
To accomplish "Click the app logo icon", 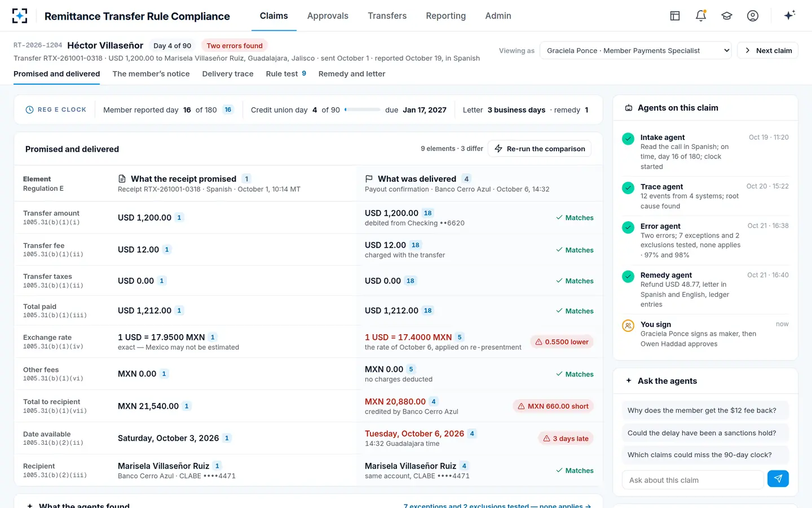I will (20, 16).
